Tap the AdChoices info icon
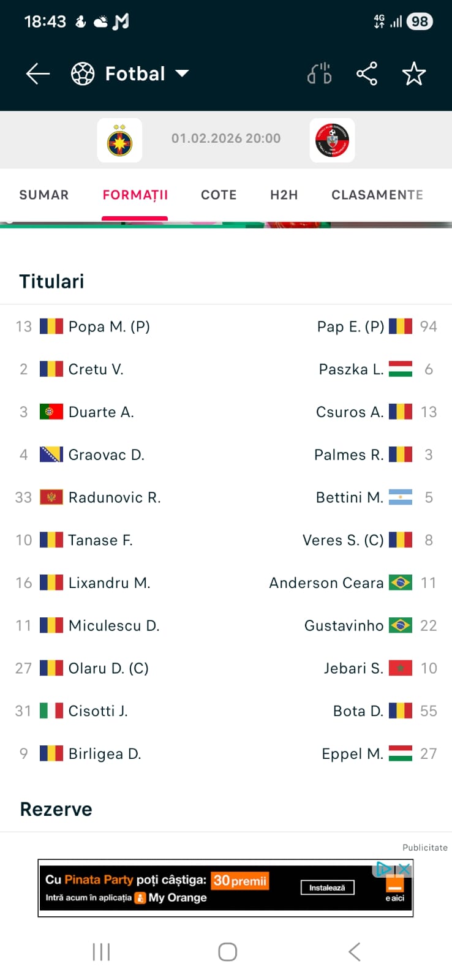Image resolution: width=452 pixels, height=980 pixels. pyautogui.click(x=384, y=869)
